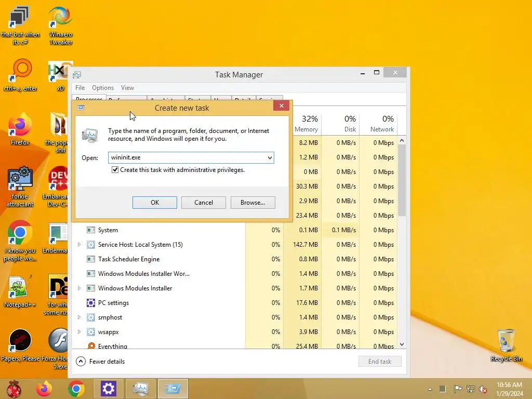Open the Winaero Tweaker desktop shortcut
This screenshot has height=399, width=532.
pyautogui.click(x=60, y=26)
